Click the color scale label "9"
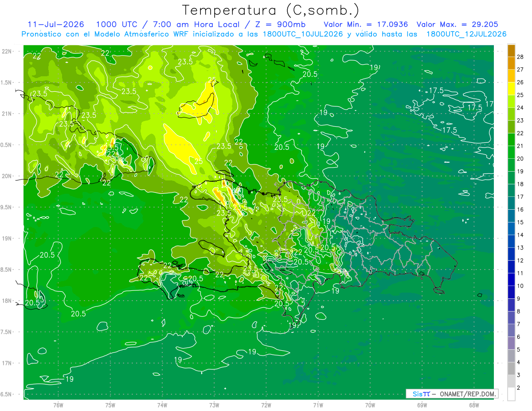The height and width of the screenshot is (411, 532). click(x=519, y=299)
